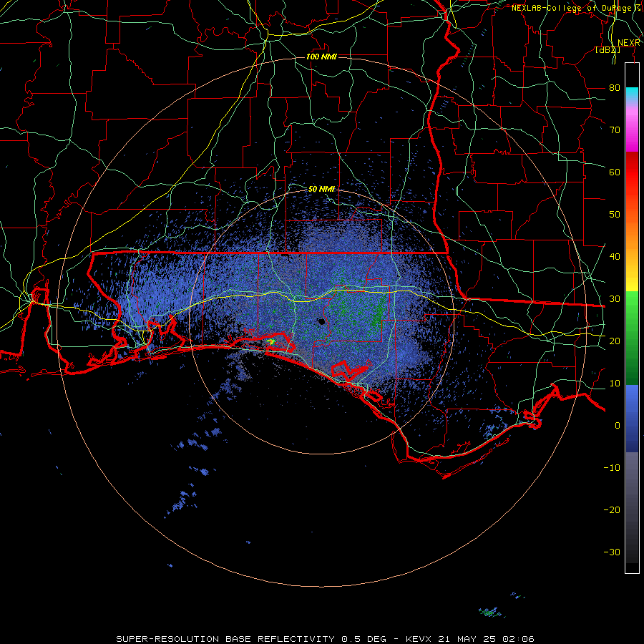Click the "0" value on the dBZ scale
Screen dimensions: 644x644
click(x=618, y=426)
